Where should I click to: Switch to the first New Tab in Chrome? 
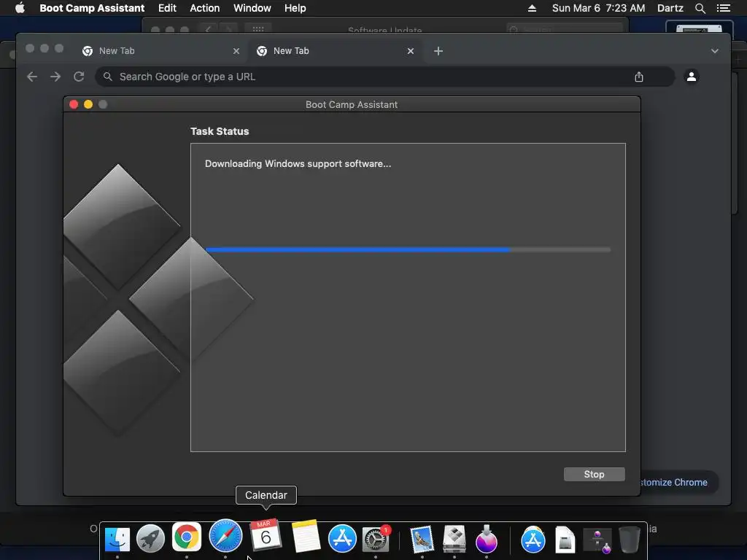point(160,51)
